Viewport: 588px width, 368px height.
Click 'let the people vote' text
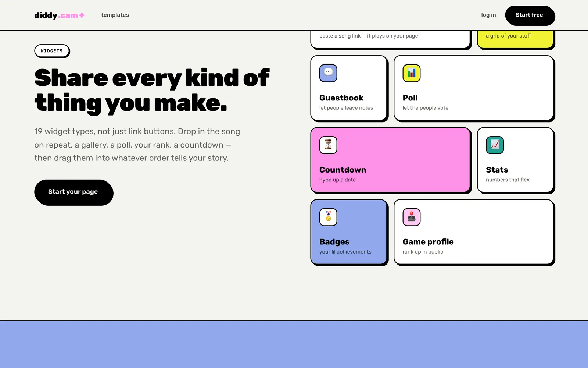click(x=425, y=108)
